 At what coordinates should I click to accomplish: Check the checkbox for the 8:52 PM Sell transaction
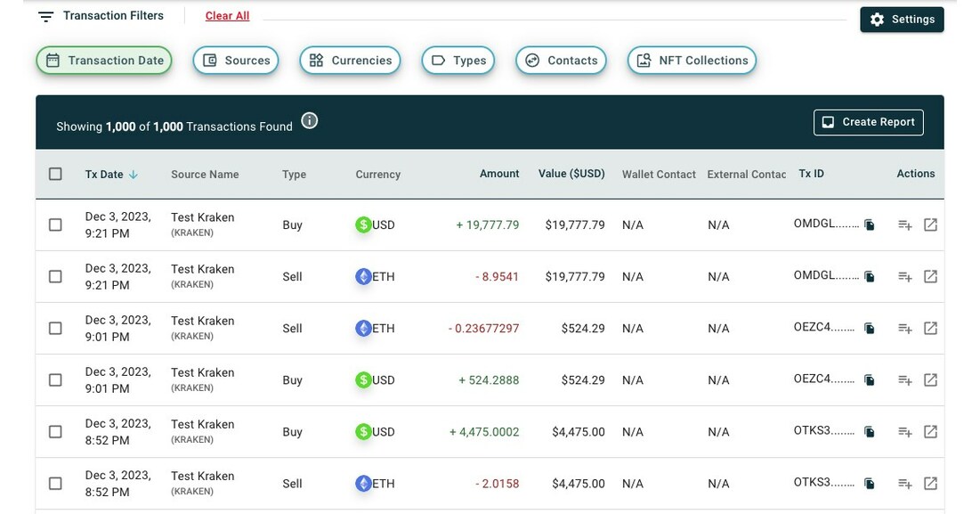(x=54, y=483)
